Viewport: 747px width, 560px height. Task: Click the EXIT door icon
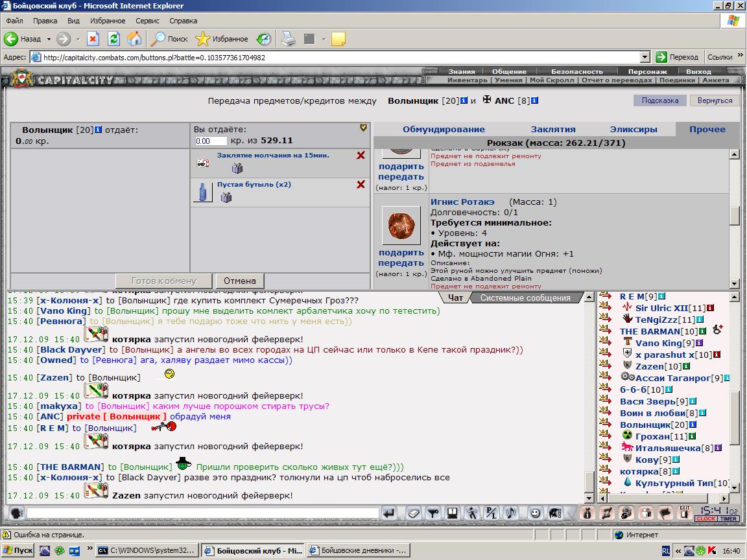click(685, 513)
